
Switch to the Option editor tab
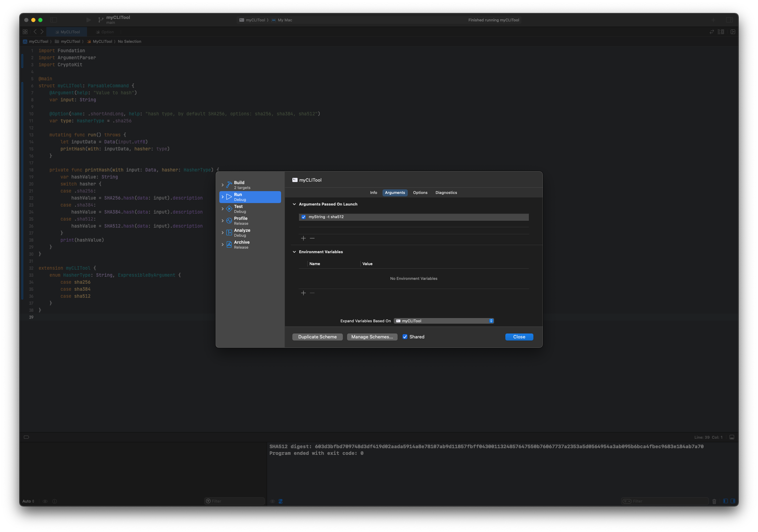pyautogui.click(x=105, y=32)
